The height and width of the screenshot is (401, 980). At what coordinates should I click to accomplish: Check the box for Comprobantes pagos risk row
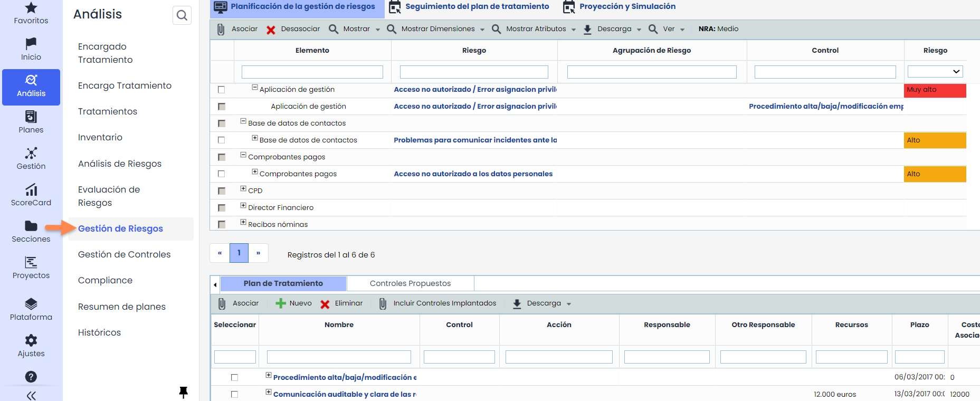point(221,174)
